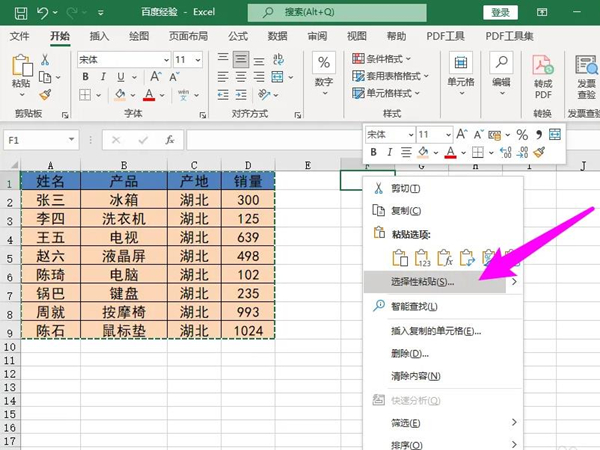Click the red font color swatch in ribbon
The width and height of the screenshot is (600, 450).
[148, 96]
